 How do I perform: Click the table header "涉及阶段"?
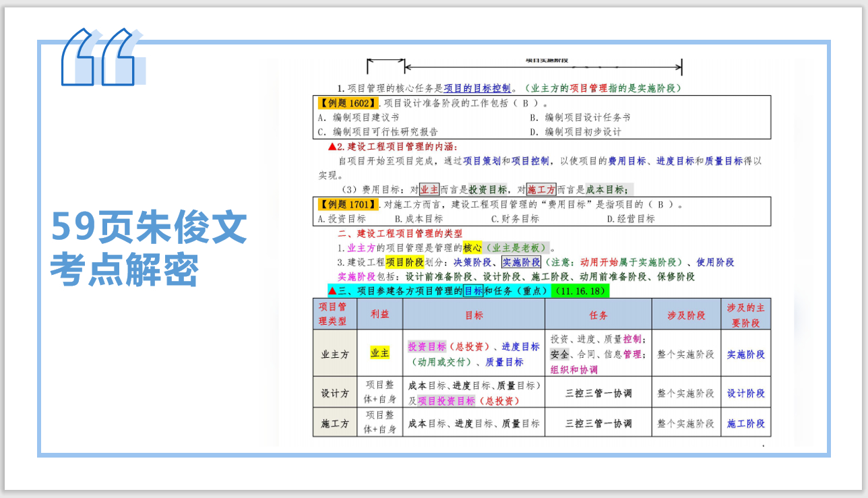tap(686, 315)
